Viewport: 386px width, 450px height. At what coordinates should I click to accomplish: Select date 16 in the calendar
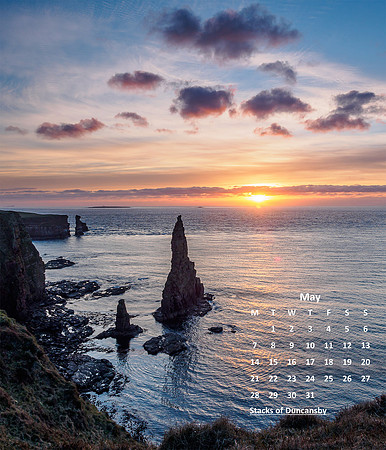coord(292,362)
